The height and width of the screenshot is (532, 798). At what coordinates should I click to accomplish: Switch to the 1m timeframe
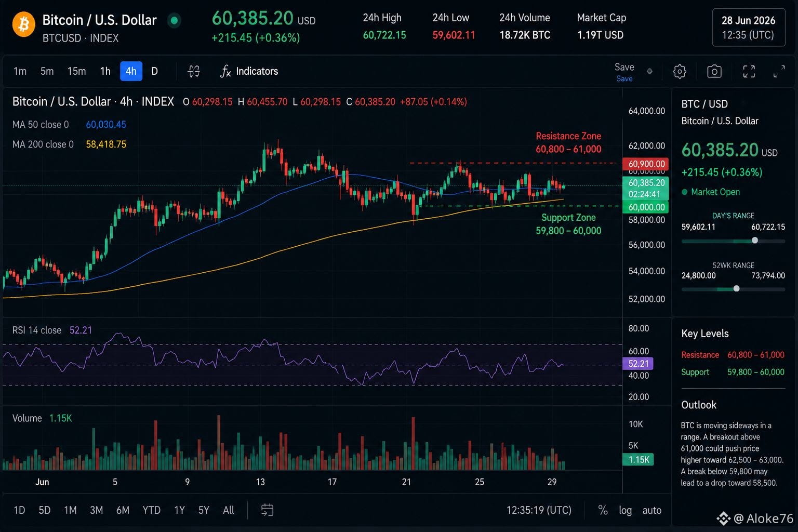click(x=20, y=71)
